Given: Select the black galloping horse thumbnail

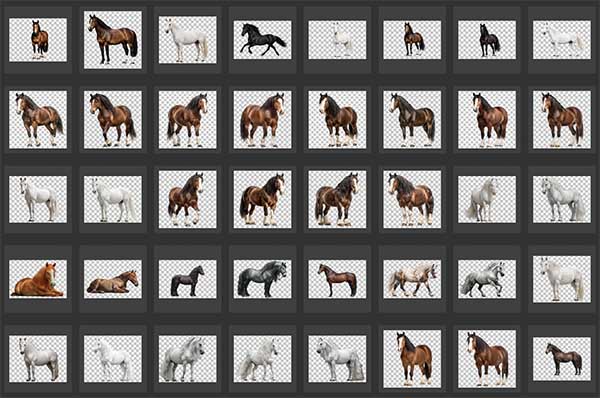Looking at the screenshot, I should point(262,40).
